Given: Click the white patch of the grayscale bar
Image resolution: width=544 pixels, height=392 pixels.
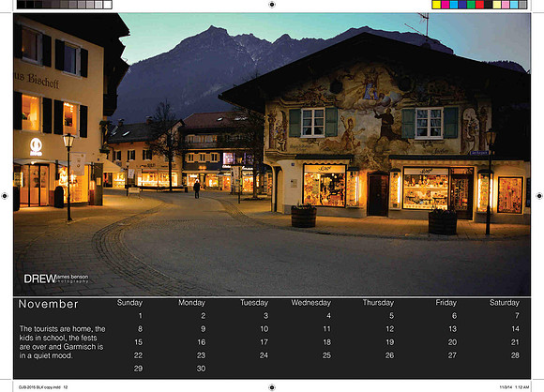Looking at the screenshot, I should 108,5.
